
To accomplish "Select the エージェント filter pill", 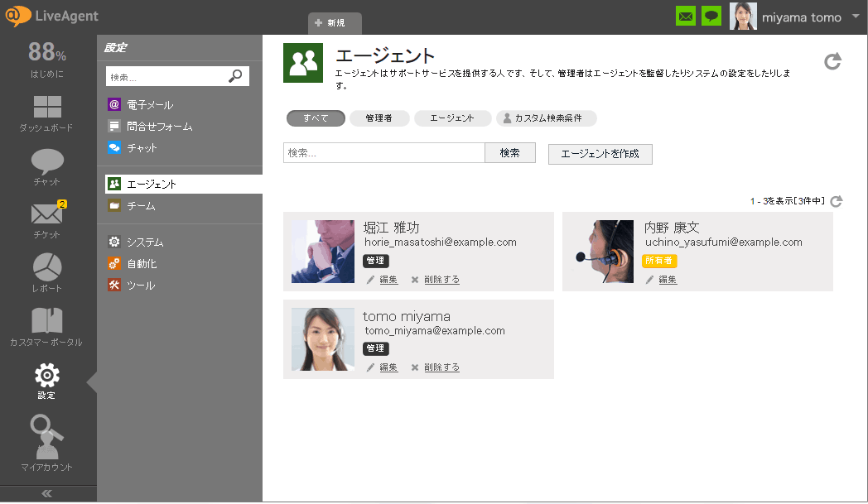I will coord(452,118).
